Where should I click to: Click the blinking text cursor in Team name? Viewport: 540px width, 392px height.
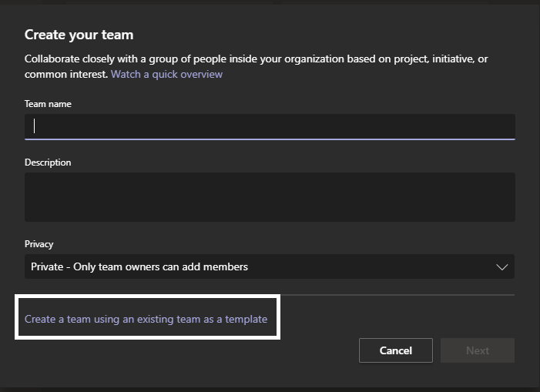pyautogui.click(x=34, y=126)
